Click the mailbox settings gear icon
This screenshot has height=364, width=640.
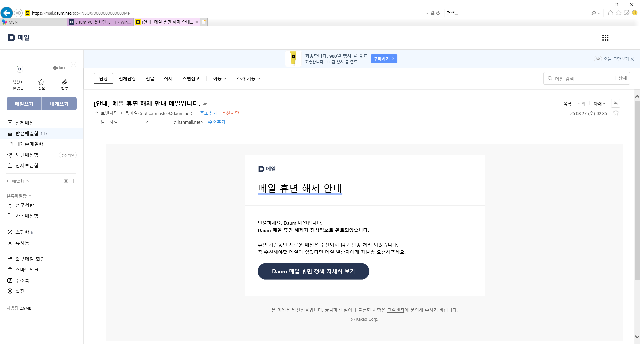(x=66, y=181)
